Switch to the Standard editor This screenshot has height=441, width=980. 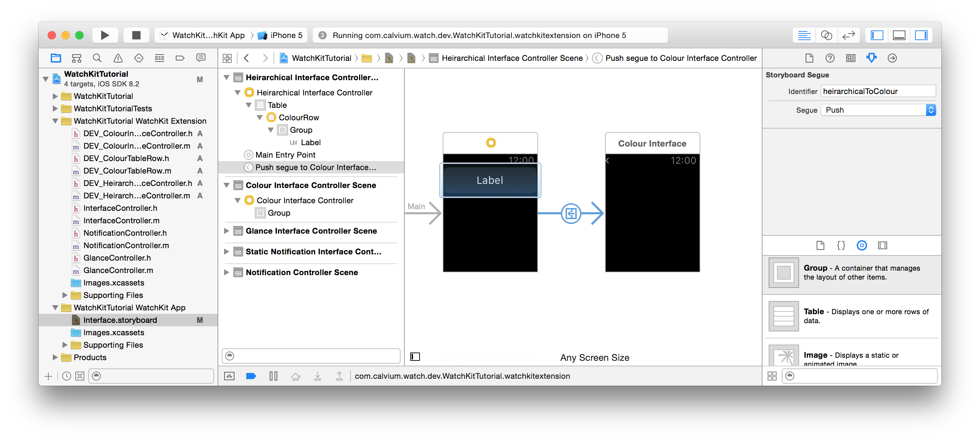point(804,35)
